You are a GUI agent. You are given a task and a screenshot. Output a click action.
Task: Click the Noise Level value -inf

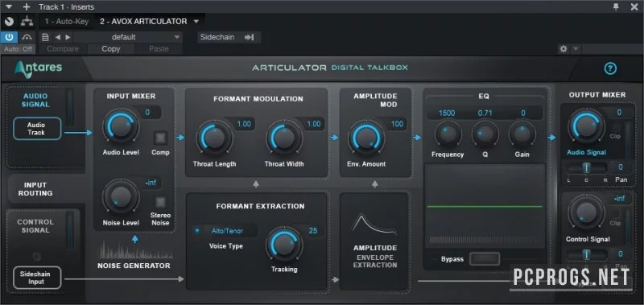150,183
